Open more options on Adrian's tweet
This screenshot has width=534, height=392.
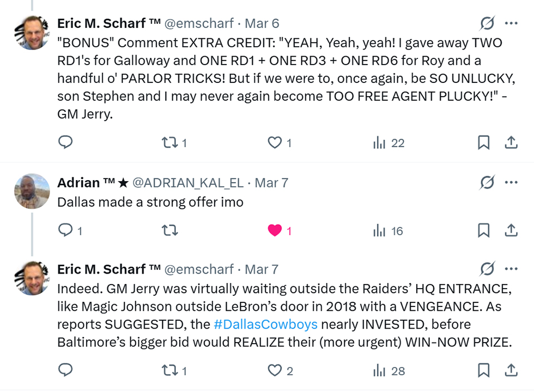tap(511, 182)
